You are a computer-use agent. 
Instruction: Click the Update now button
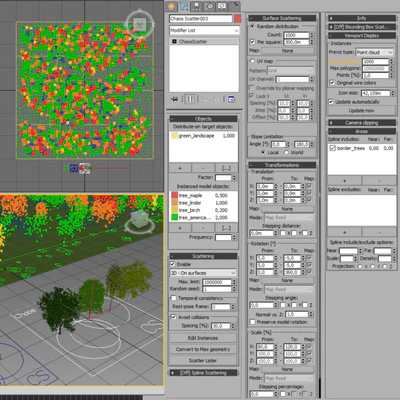(x=362, y=110)
